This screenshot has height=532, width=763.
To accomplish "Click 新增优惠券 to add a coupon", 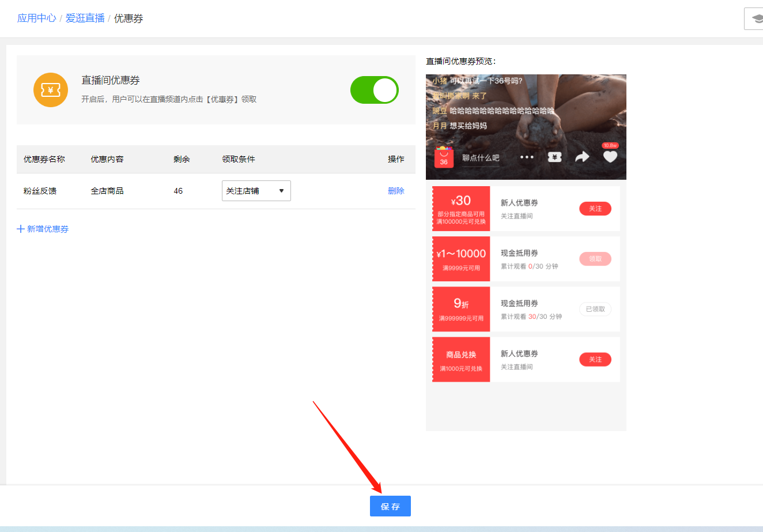I will tap(48, 229).
